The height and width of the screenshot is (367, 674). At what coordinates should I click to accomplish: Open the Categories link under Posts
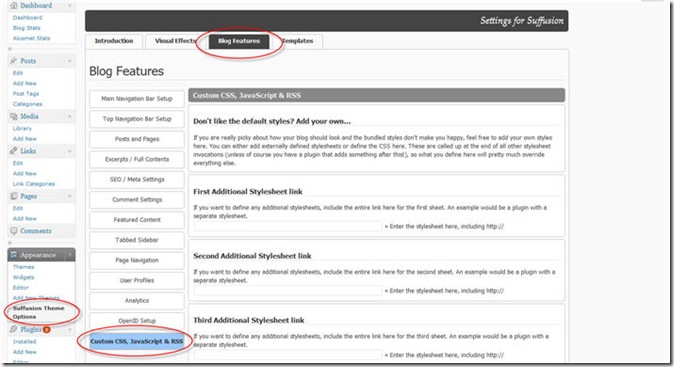click(x=28, y=104)
